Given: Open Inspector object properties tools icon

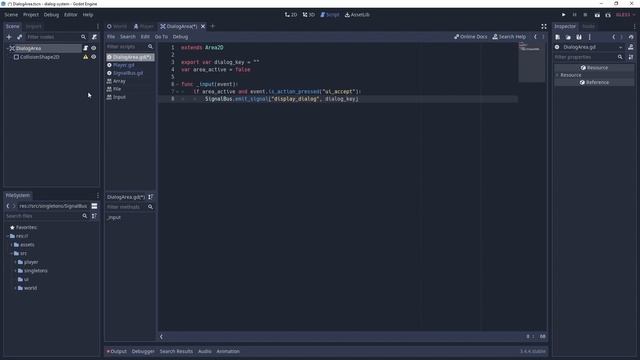Looking at the screenshot, I should [631, 57].
